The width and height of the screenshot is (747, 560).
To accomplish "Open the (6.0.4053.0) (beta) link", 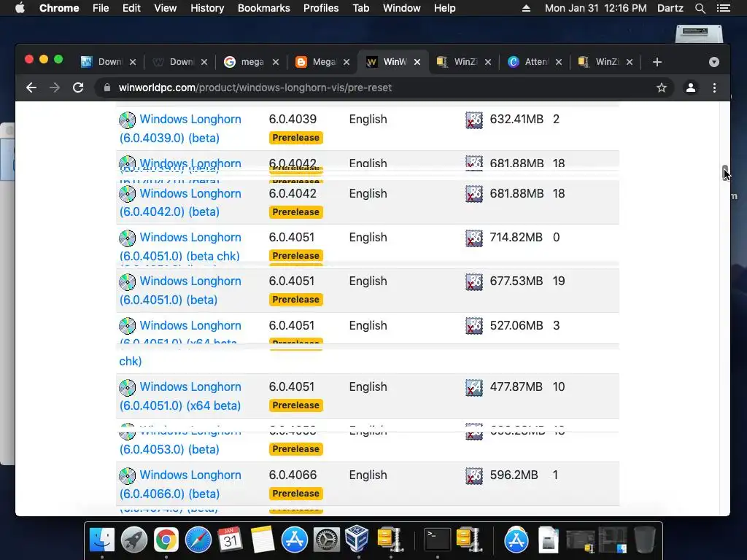I will pyautogui.click(x=169, y=449).
